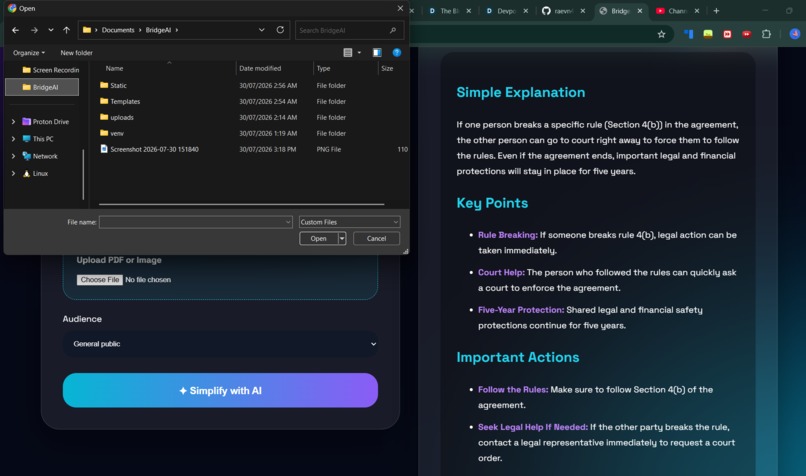Screen dimensions: 806x476
Task: Click the Open button
Action: tap(318, 239)
